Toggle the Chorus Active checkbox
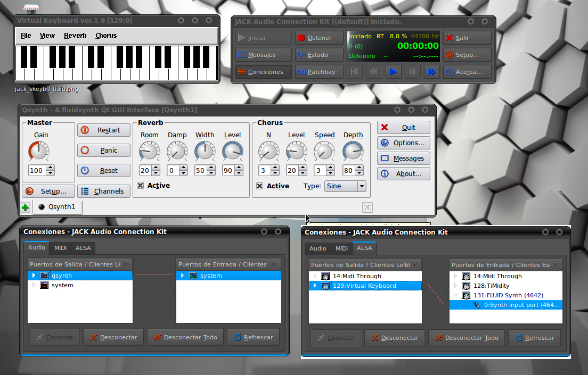Screen dimensions: 588x375 [260, 186]
